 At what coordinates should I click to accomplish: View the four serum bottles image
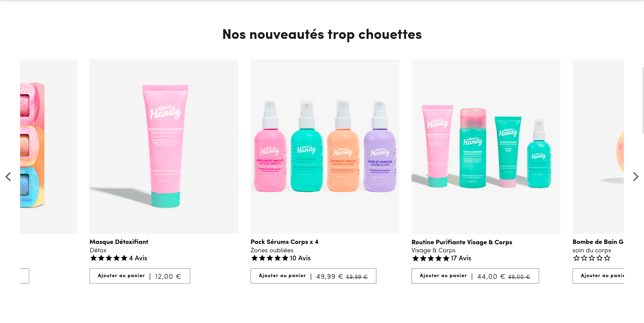[x=325, y=146]
